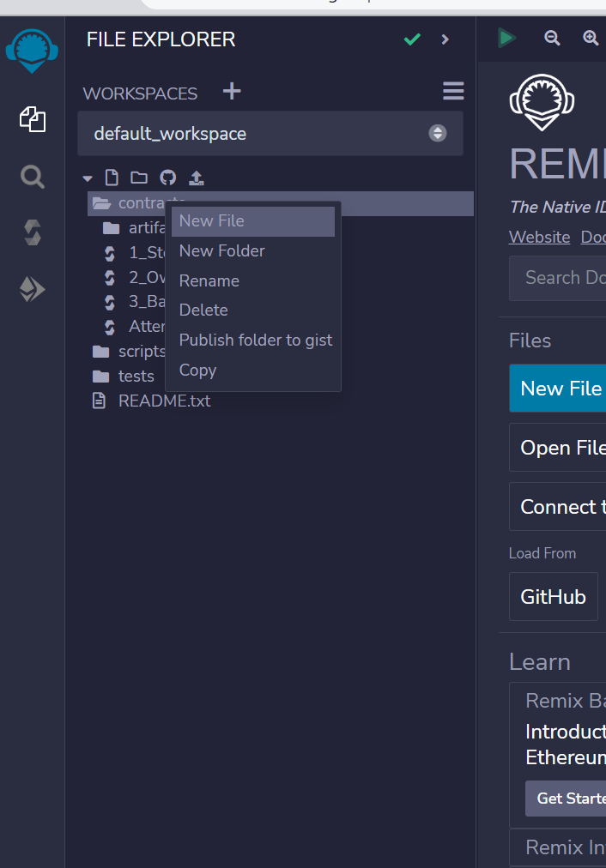This screenshot has width=606, height=868.
Task: Open the 2_Owner solidity file
Action: 134,277
